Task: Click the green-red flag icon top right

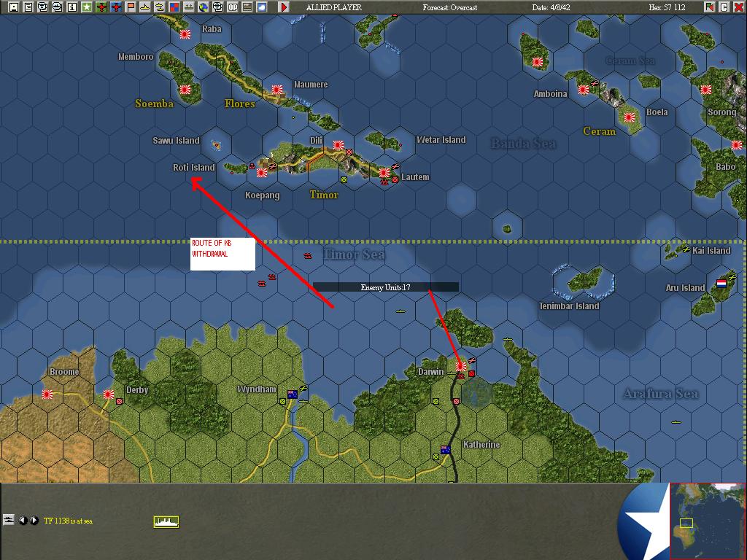Action: coord(710,7)
